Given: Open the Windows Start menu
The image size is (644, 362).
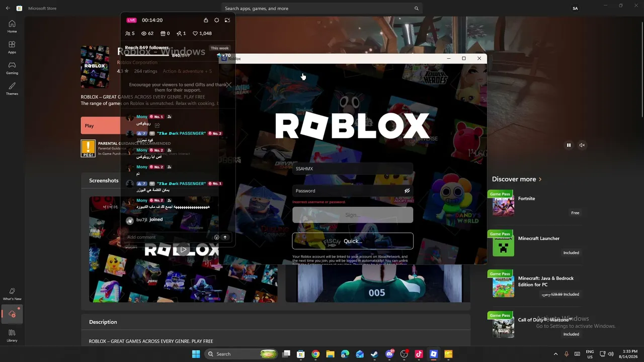Looking at the screenshot, I should click(196, 354).
